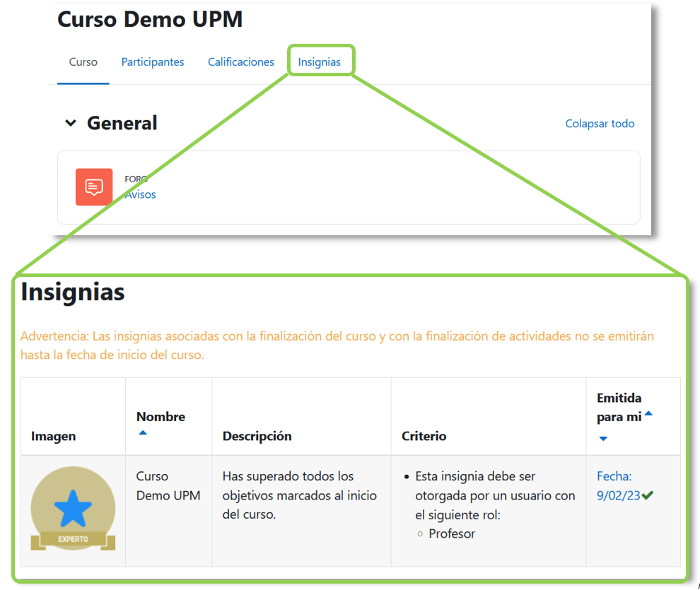Viewport: 700px width, 590px height.
Task: Click the orange forum icon for Avisos
Action: pos(94,187)
